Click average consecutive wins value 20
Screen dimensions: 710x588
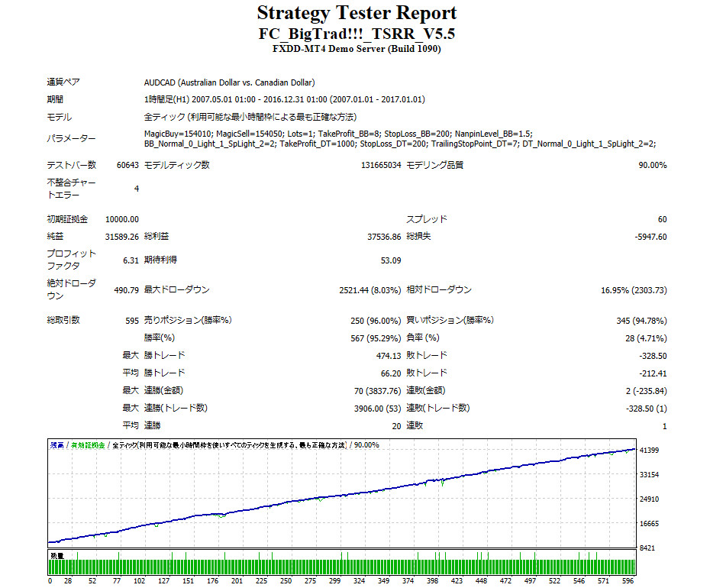pyautogui.click(x=397, y=426)
